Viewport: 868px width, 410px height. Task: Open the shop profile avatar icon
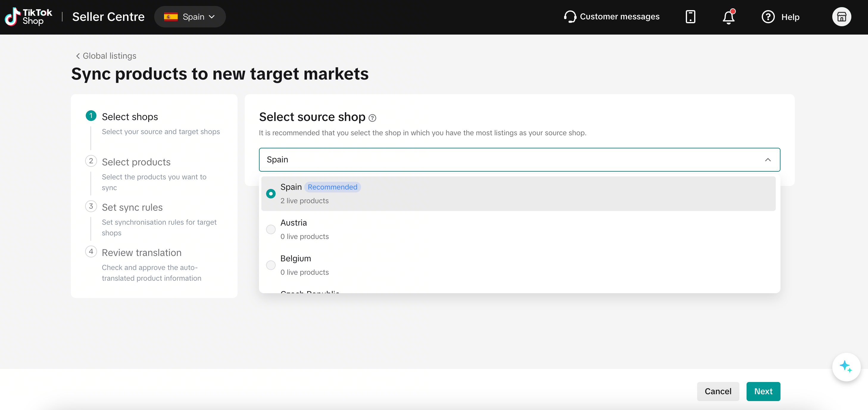tap(842, 17)
